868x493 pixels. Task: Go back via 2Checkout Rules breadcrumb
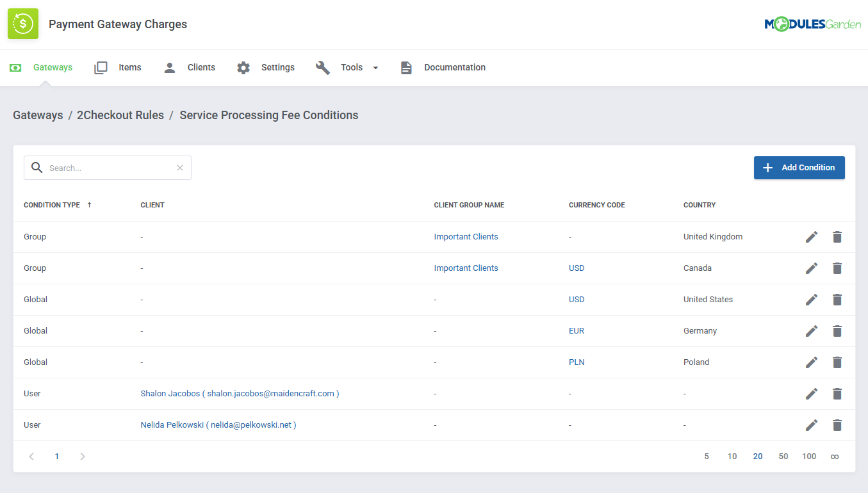[120, 115]
